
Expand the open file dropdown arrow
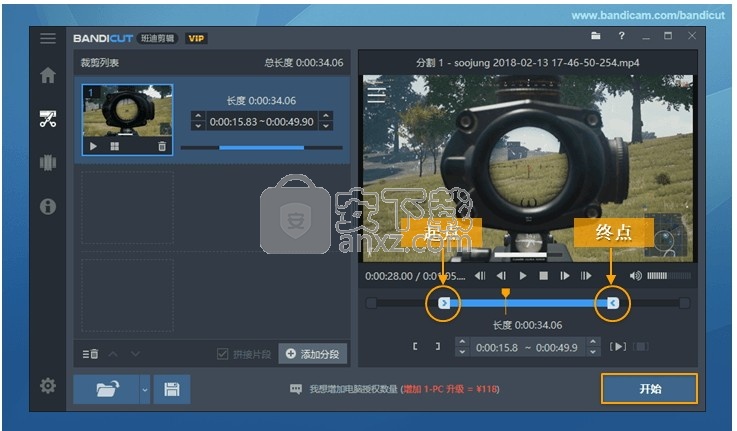145,389
